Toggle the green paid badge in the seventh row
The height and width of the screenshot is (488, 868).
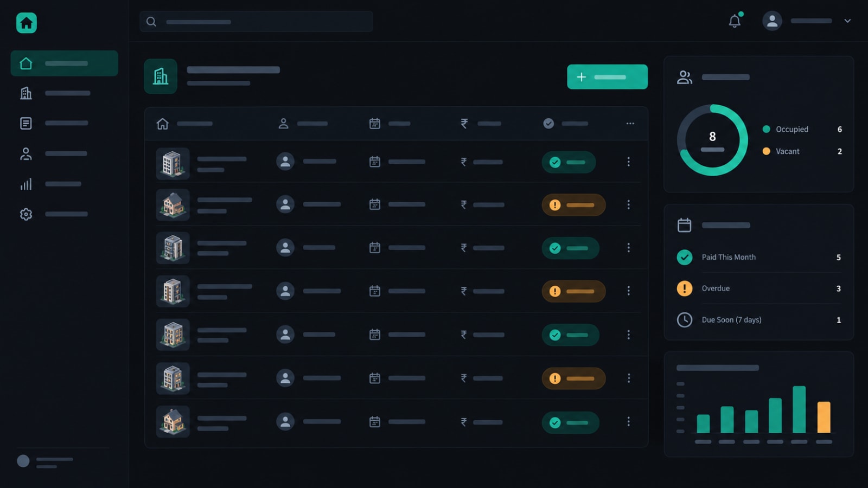coord(570,422)
